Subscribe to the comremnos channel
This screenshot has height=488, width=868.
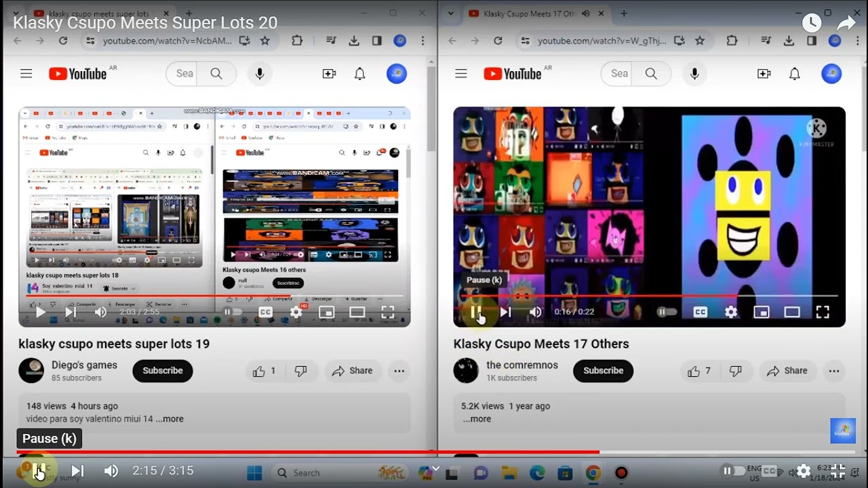603,371
